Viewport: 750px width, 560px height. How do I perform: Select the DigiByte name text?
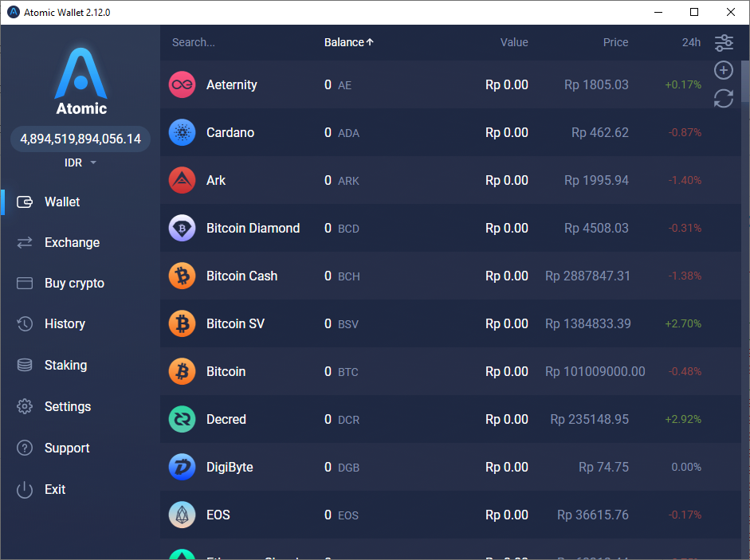coord(230,468)
